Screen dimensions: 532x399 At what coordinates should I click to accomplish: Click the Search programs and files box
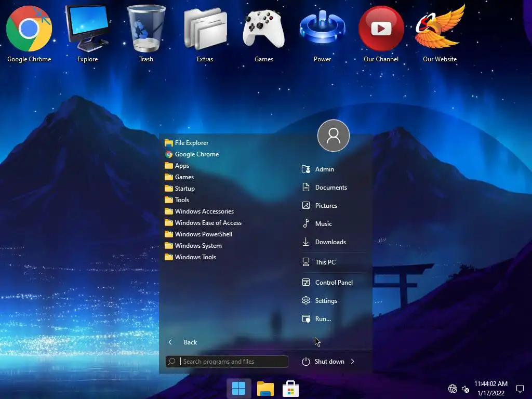[x=227, y=362]
